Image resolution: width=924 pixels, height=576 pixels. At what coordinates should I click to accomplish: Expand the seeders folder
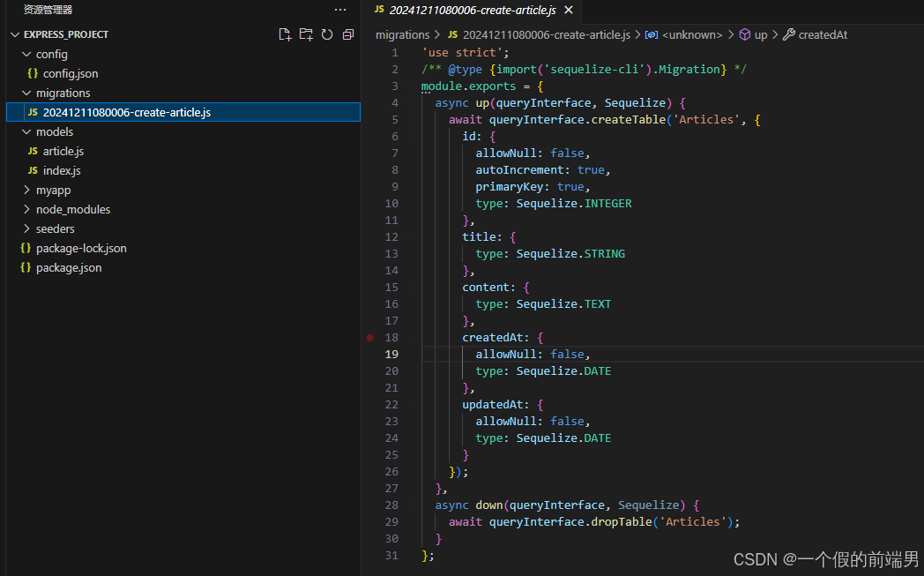point(26,228)
